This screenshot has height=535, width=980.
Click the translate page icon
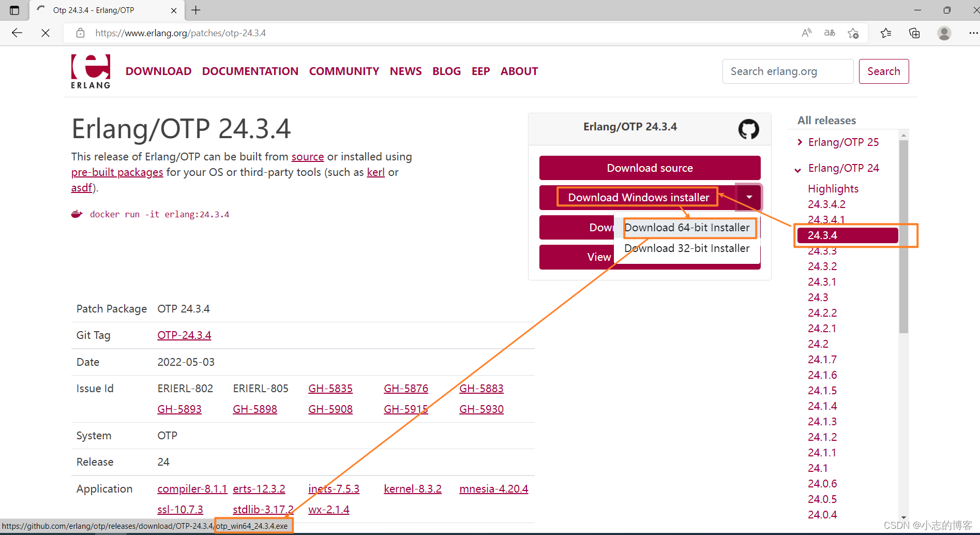tap(830, 33)
